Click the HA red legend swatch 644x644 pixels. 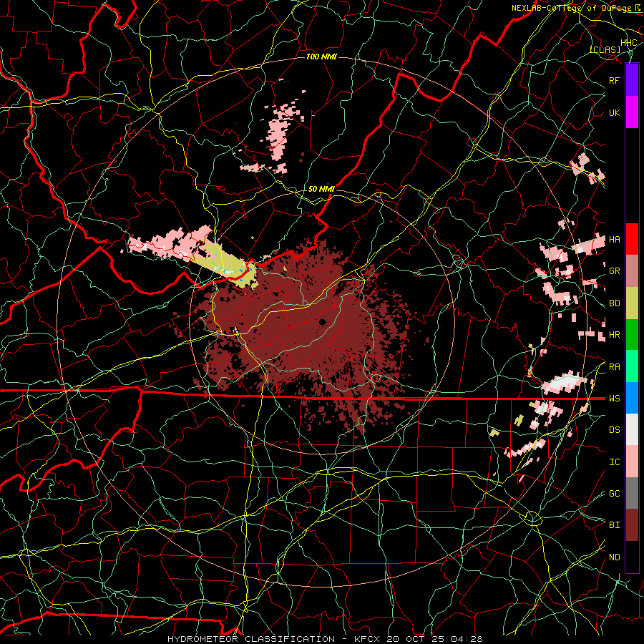632,239
